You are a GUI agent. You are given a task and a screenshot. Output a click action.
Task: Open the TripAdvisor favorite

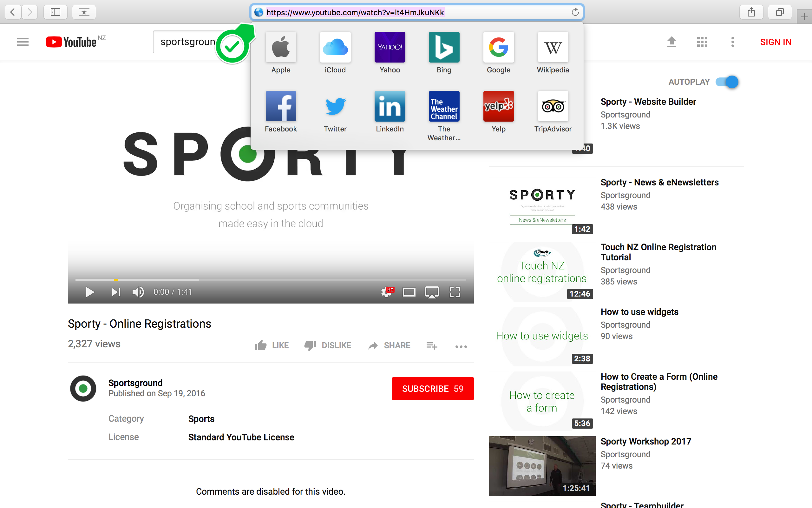[553, 111]
